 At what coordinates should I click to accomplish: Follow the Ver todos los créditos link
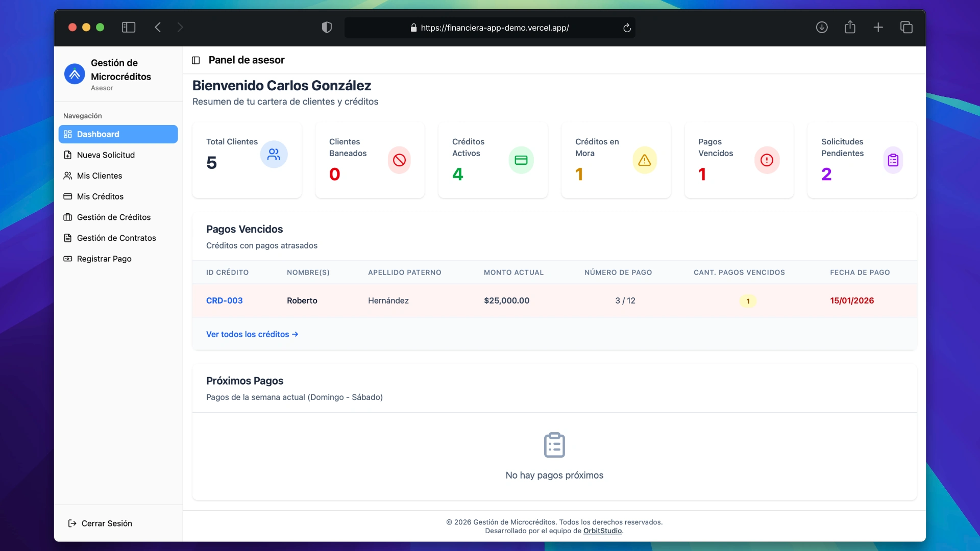pyautogui.click(x=252, y=334)
